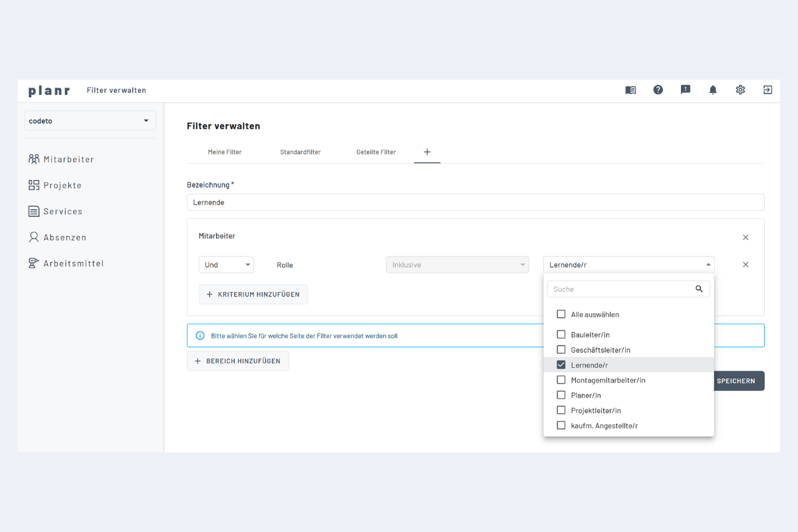798x532 pixels.
Task: Open the notifications bell
Action: point(713,89)
